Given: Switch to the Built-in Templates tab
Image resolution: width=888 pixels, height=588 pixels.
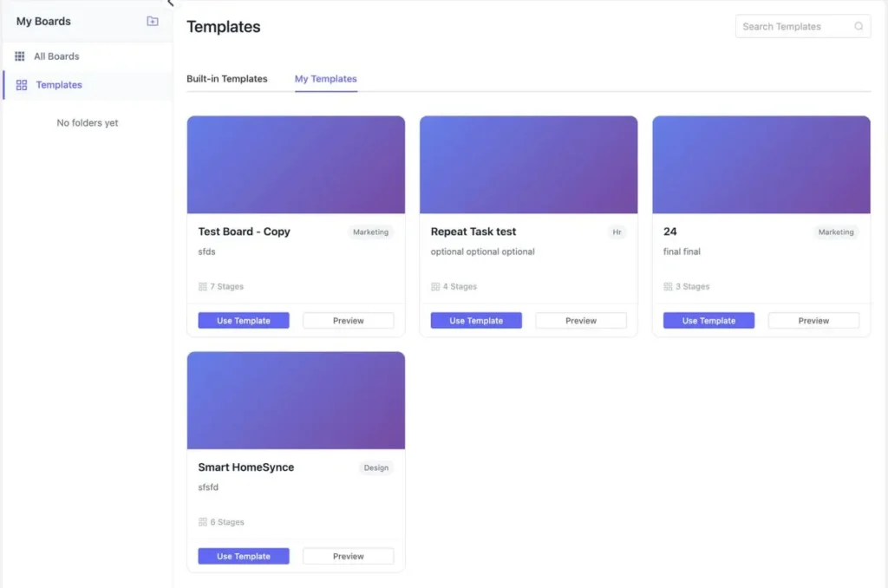Looking at the screenshot, I should pos(227,78).
